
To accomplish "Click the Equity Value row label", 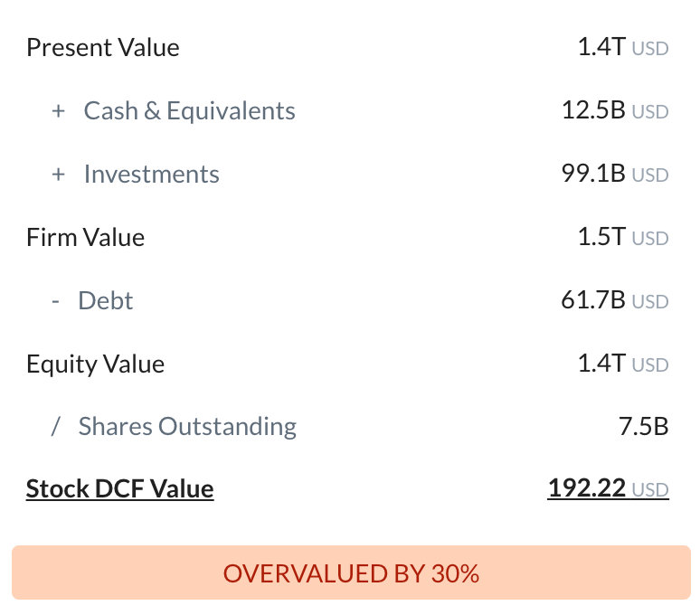I will (x=95, y=364).
